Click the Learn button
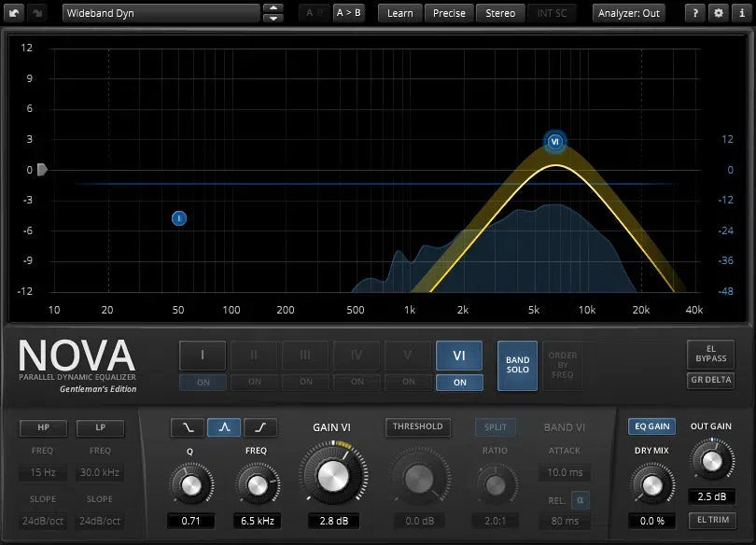756x545 pixels. pyautogui.click(x=399, y=13)
